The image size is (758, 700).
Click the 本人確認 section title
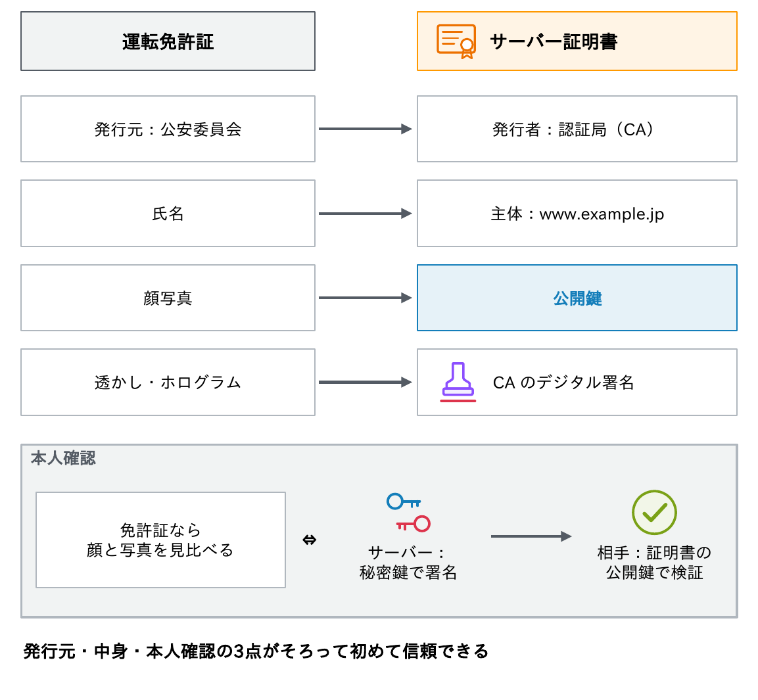point(63,458)
